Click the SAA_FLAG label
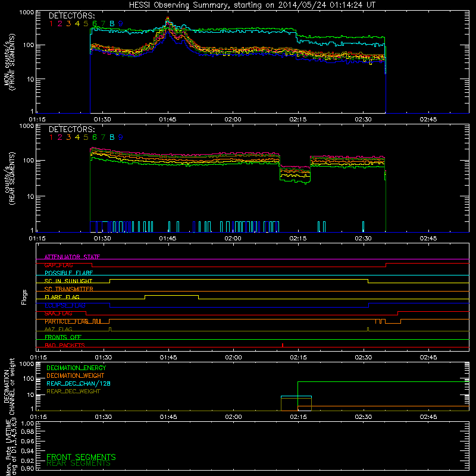 click(58, 314)
